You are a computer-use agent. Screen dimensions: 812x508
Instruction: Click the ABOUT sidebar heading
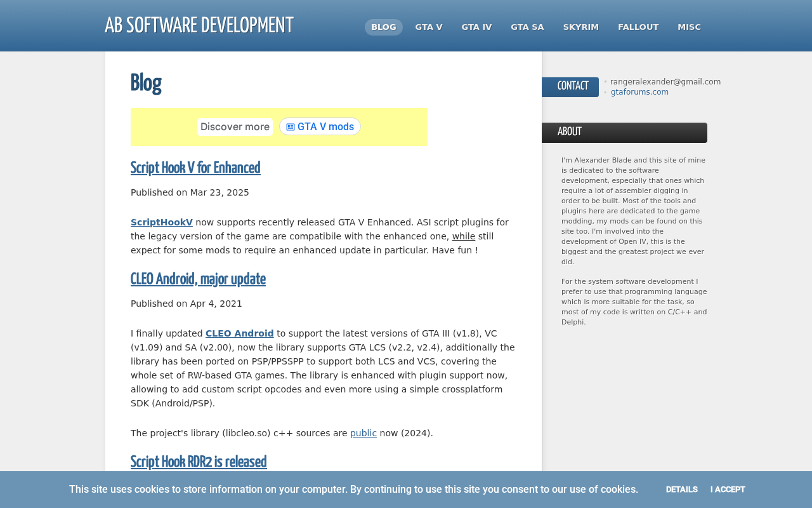[624, 132]
